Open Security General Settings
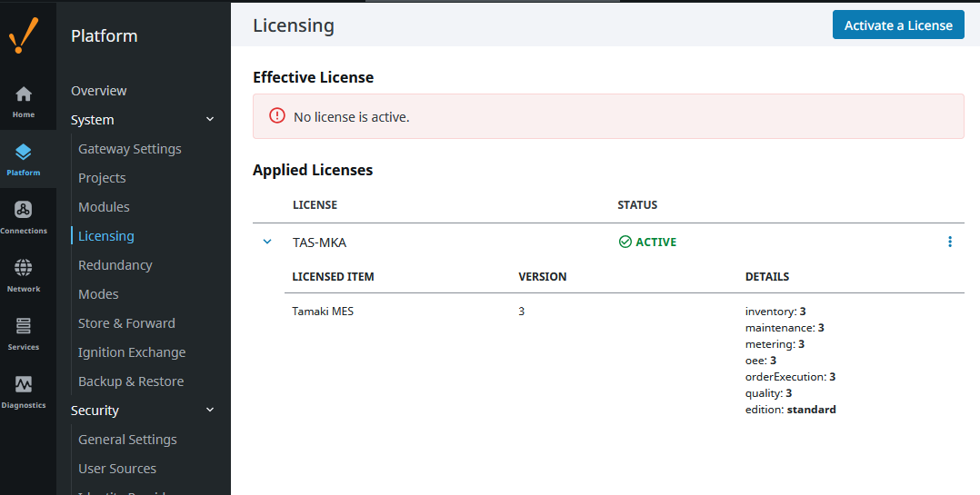The image size is (980, 495). coord(127,440)
